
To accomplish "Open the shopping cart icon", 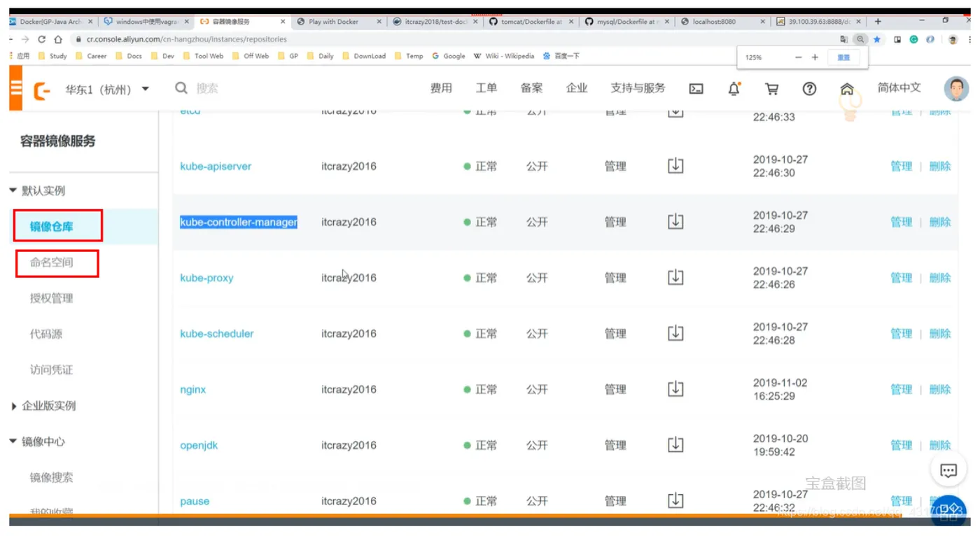I will 771,89.
